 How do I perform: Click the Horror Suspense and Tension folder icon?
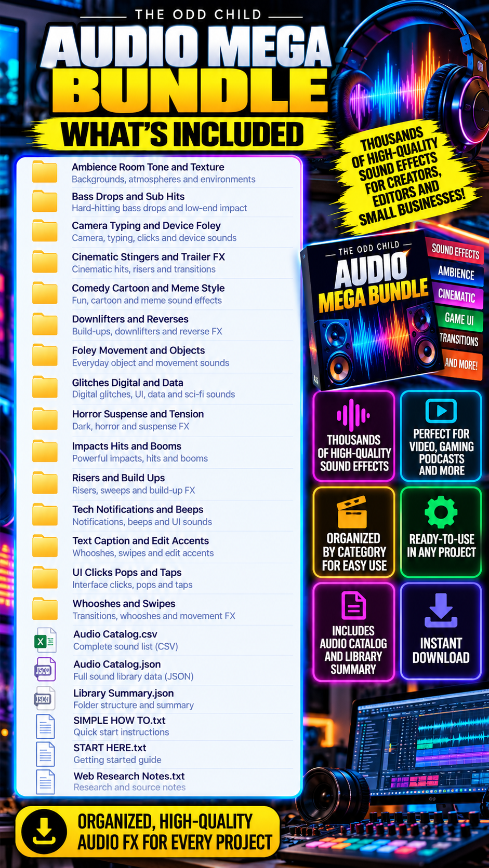point(45,419)
